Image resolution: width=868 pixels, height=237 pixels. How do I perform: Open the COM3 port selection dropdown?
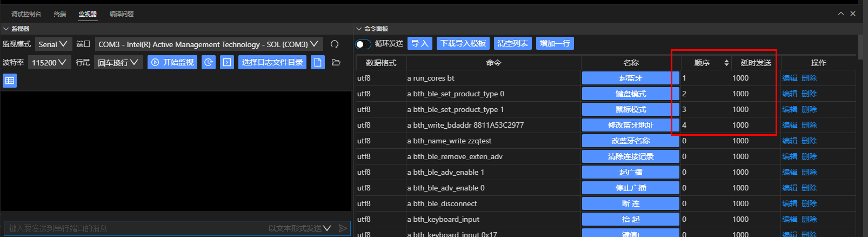(x=208, y=44)
